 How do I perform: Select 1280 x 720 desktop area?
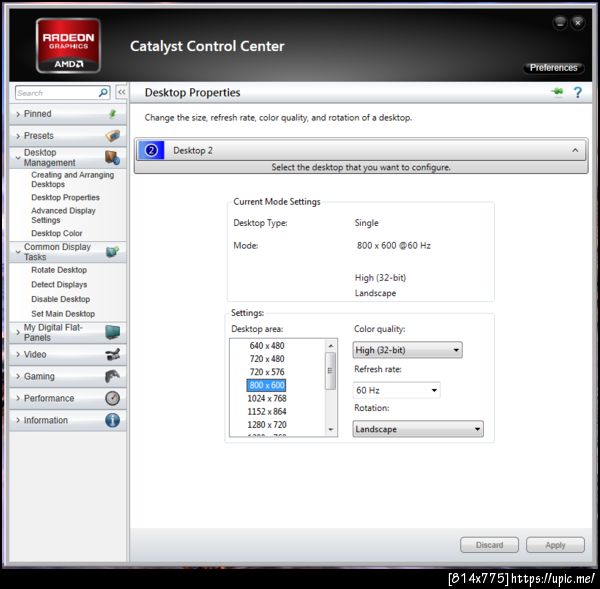coord(267,424)
